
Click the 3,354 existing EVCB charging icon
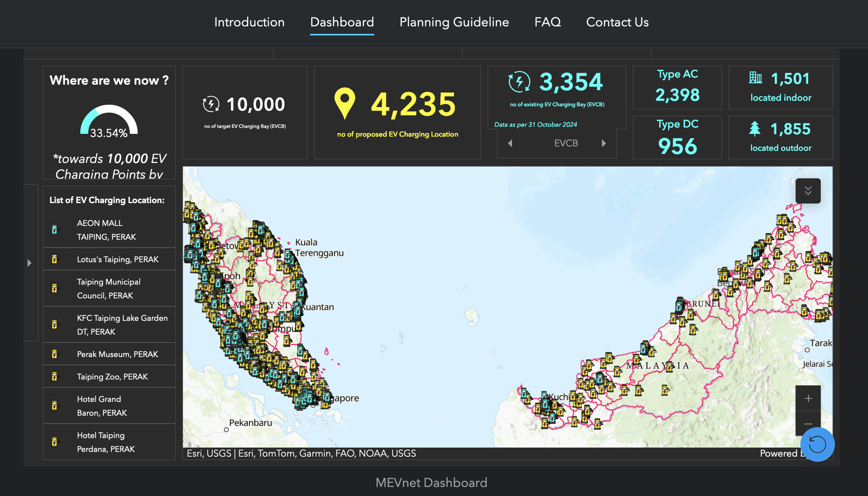pyautogui.click(x=519, y=82)
